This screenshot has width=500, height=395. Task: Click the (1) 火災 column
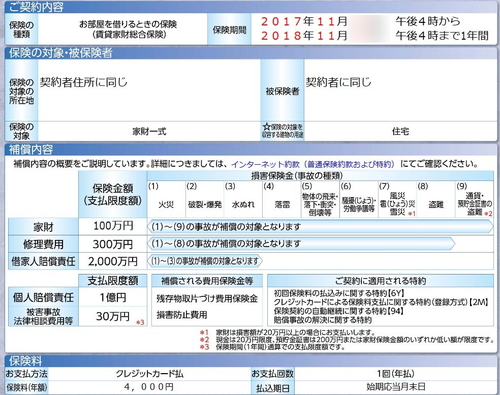166,199
